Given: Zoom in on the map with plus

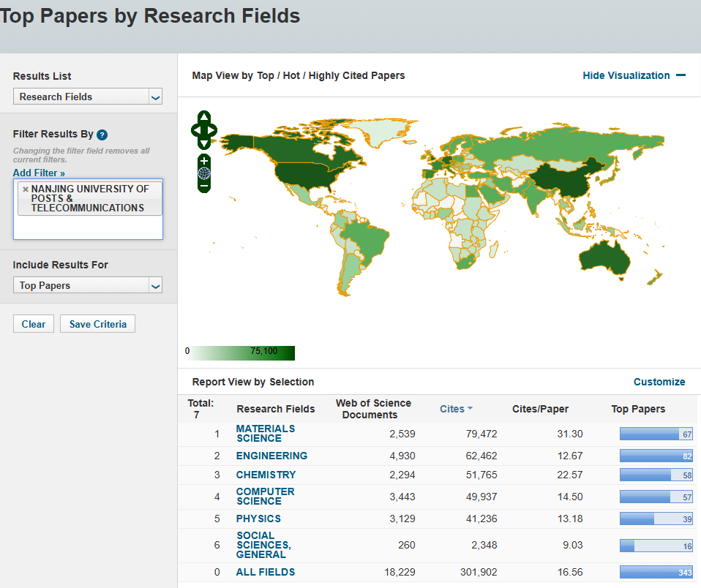Looking at the screenshot, I should tap(204, 160).
